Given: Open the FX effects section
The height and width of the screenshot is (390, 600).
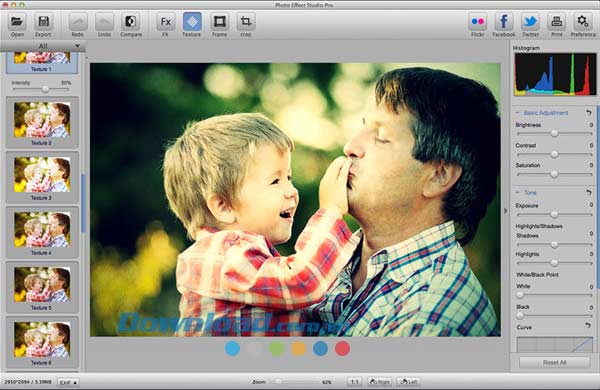Looking at the screenshot, I should pos(165,22).
